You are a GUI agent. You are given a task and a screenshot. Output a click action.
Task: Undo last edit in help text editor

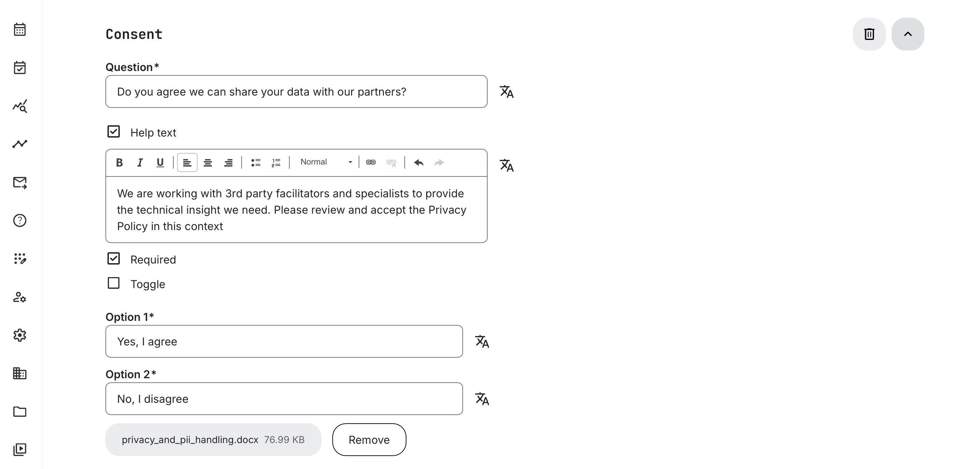[419, 162]
